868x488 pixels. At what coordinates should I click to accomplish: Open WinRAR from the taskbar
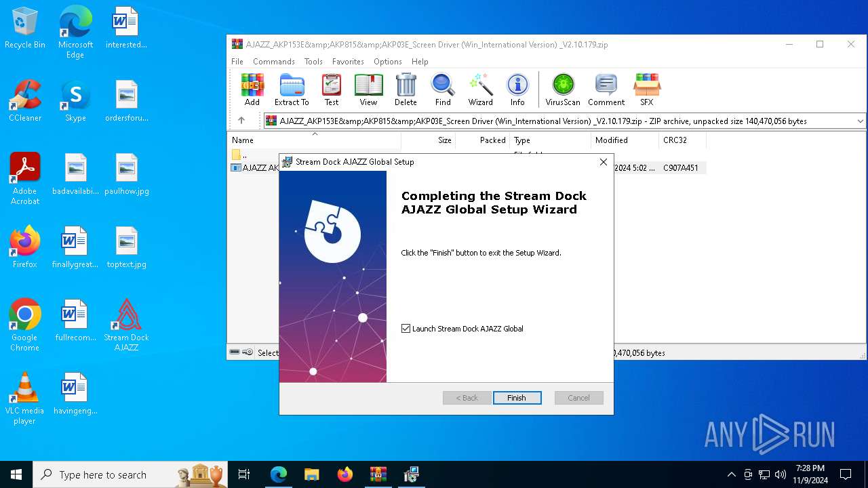(x=378, y=474)
